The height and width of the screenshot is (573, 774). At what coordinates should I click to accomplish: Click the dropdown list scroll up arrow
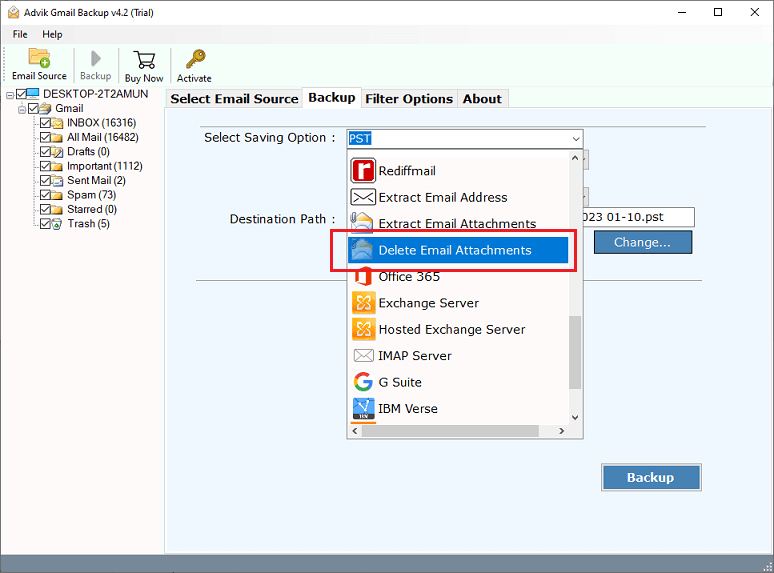pyautogui.click(x=575, y=158)
